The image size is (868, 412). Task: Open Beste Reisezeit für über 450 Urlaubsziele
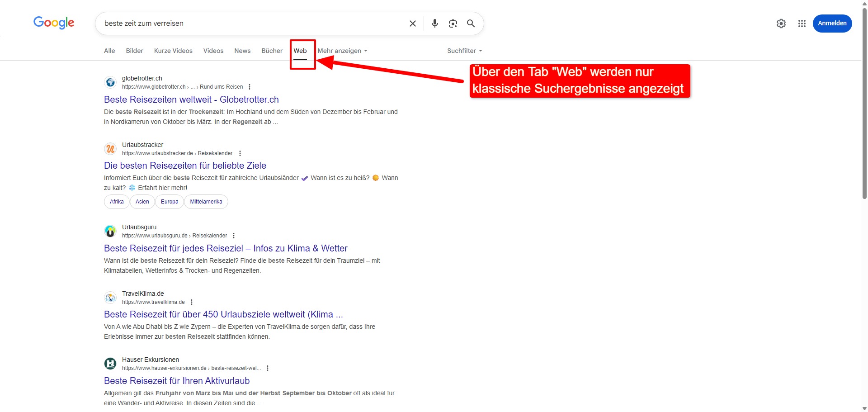pos(223,314)
